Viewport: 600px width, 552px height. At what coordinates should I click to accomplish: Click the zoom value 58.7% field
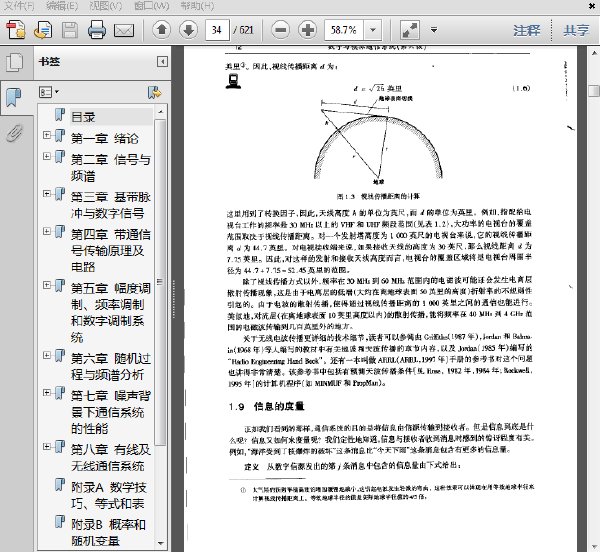click(344, 30)
